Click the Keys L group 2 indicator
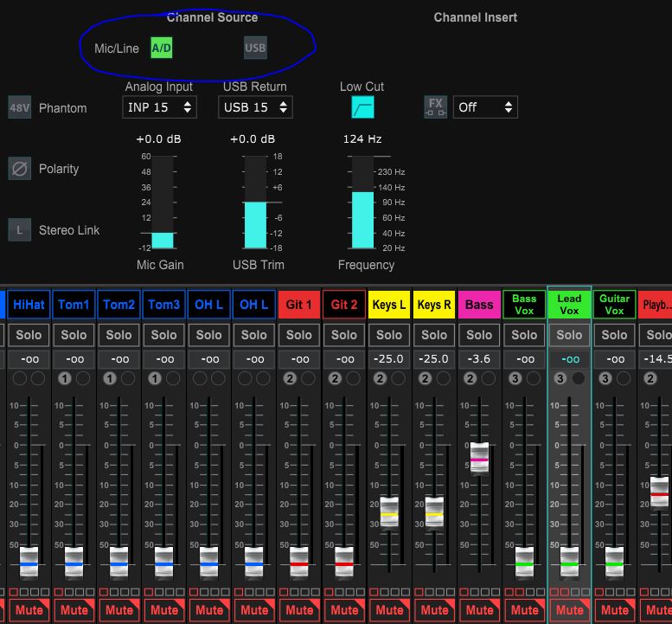 point(380,378)
